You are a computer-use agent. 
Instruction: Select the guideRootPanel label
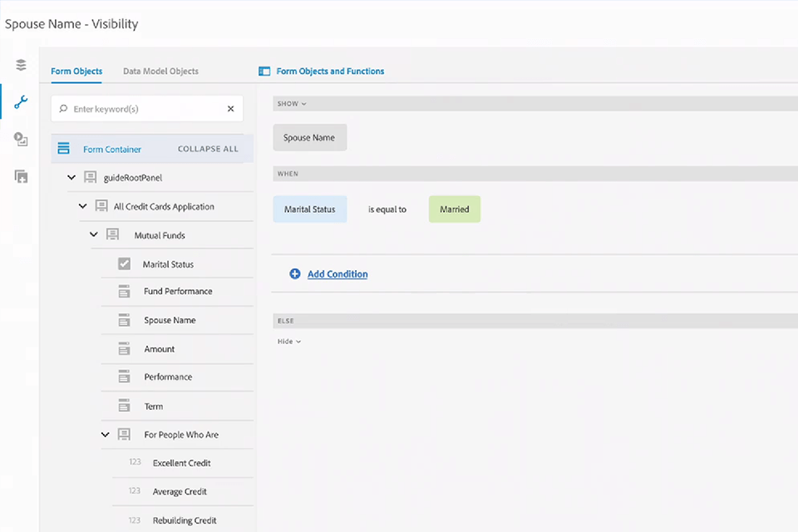[133, 178]
